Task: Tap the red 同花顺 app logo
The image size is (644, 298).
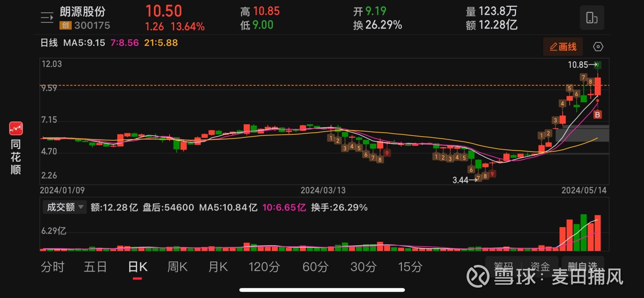Action: point(16,129)
